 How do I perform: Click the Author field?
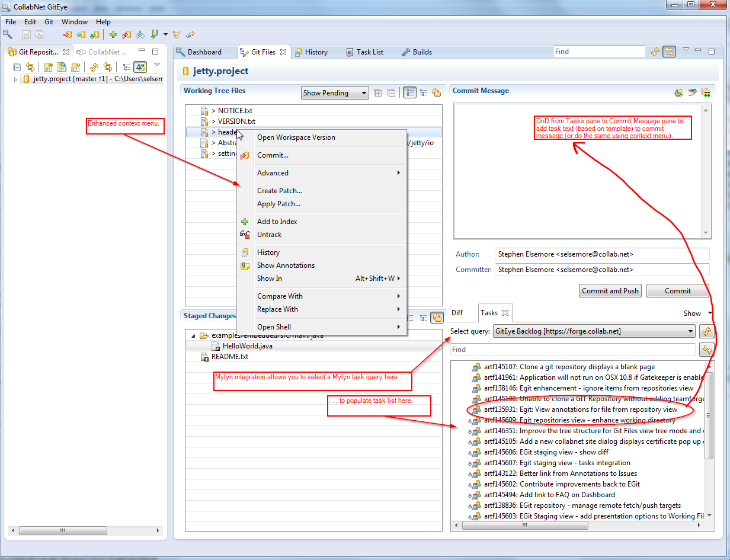click(x=602, y=254)
